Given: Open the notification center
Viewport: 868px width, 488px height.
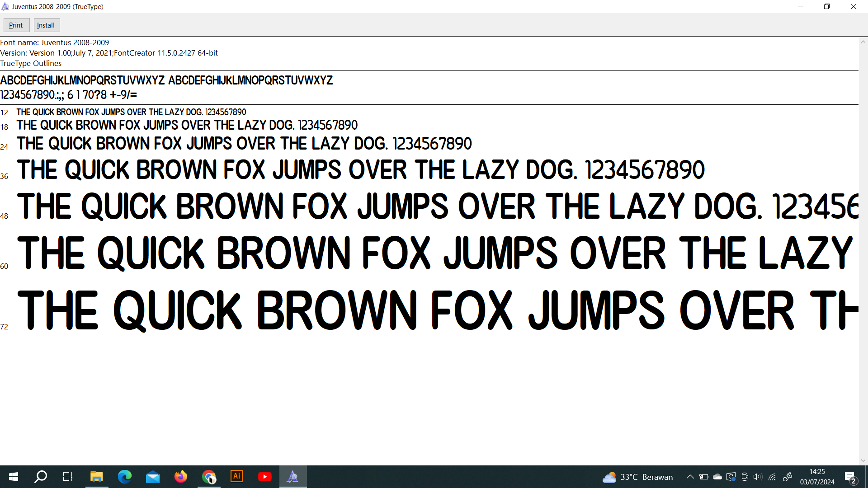Looking at the screenshot, I should coord(850,477).
